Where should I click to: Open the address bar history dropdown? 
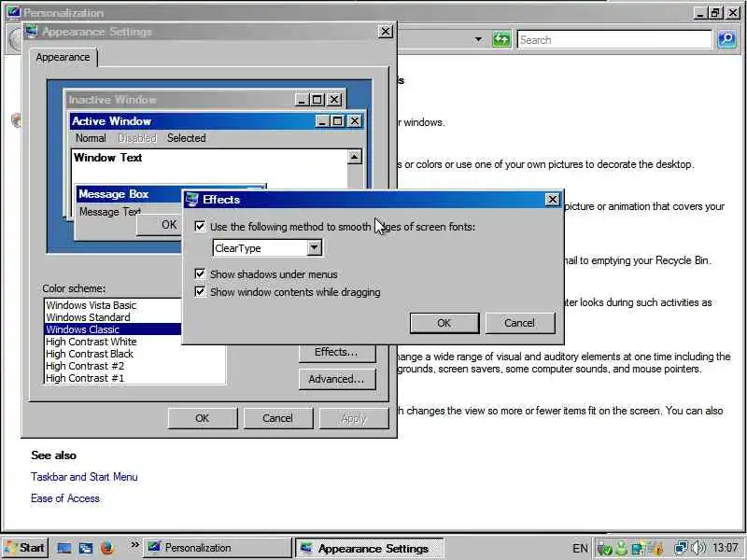click(x=478, y=39)
